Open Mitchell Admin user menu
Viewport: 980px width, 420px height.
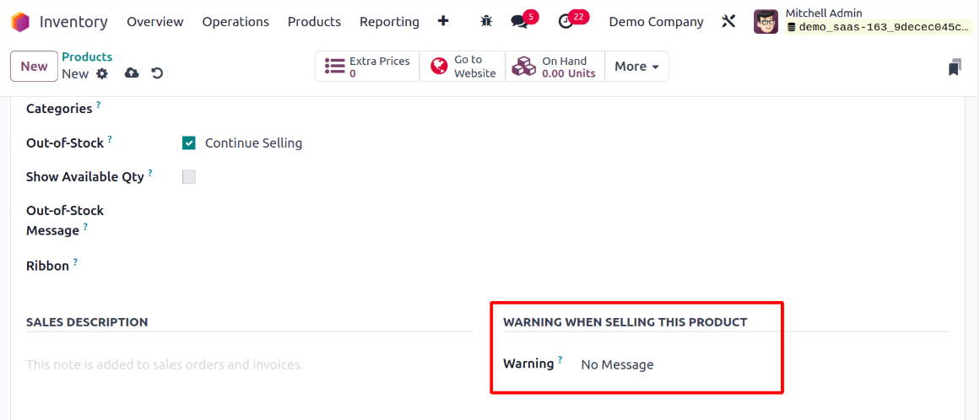[861, 21]
